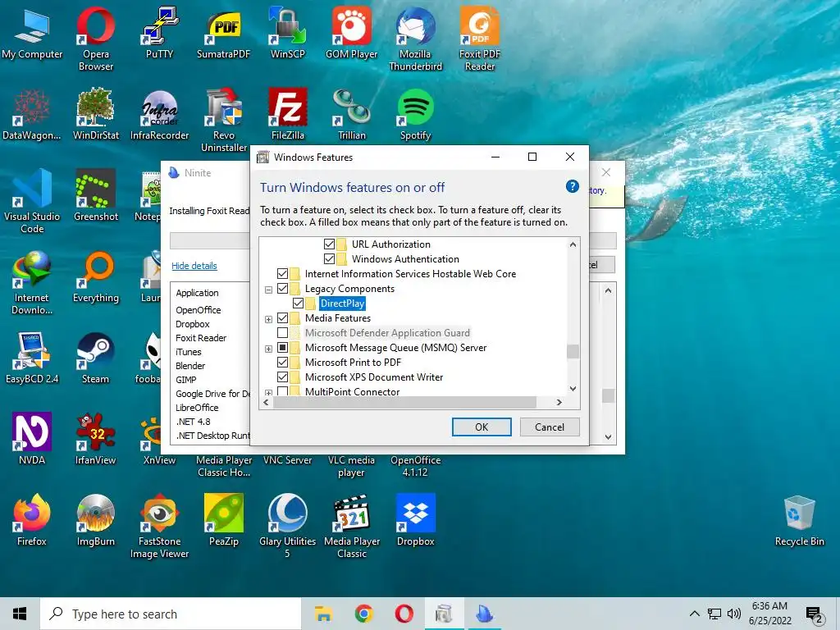Select the Mozilla Thunderbird desktop icon
The height and width of the screenshot is (630, 840).
click(x=415, y=39)
